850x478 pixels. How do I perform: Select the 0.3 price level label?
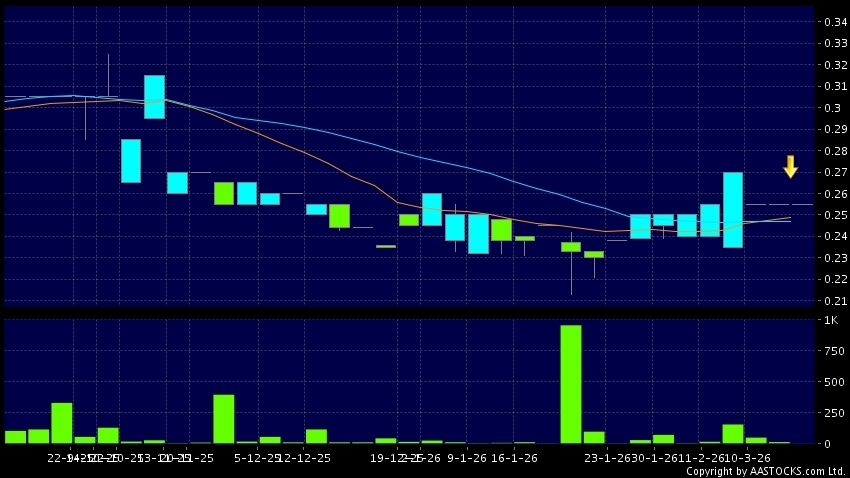coord(832,108)
